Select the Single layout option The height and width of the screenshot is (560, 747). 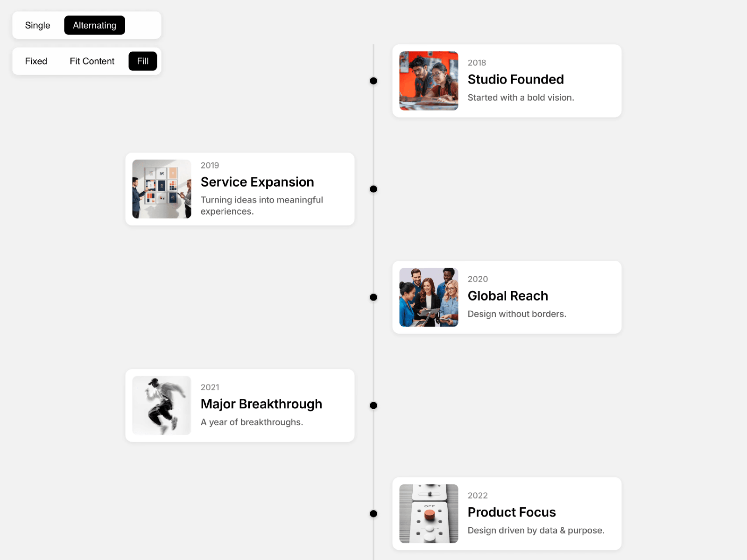37,25
